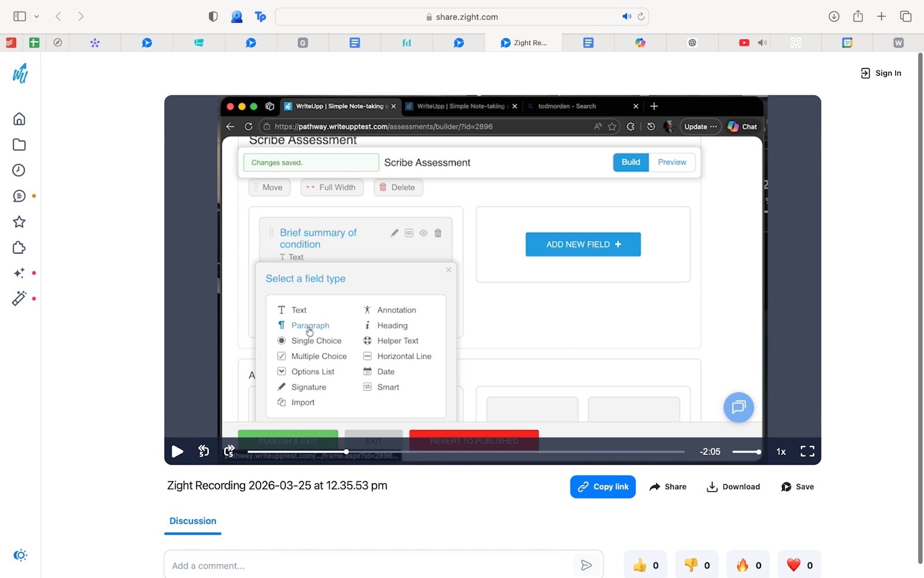Screen dimensions: 924x578
Task: Open the folder collections icon in sidebar
Action: (x=19, y=144)
